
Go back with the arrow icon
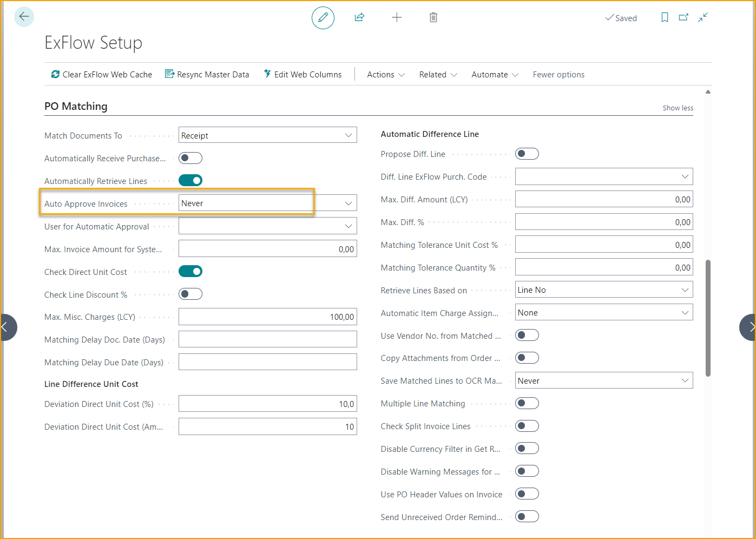pyautogui.click(x=24, y=17)
